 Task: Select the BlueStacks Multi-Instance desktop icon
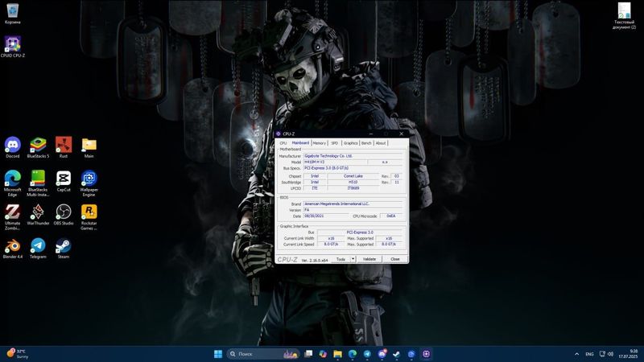38,183
